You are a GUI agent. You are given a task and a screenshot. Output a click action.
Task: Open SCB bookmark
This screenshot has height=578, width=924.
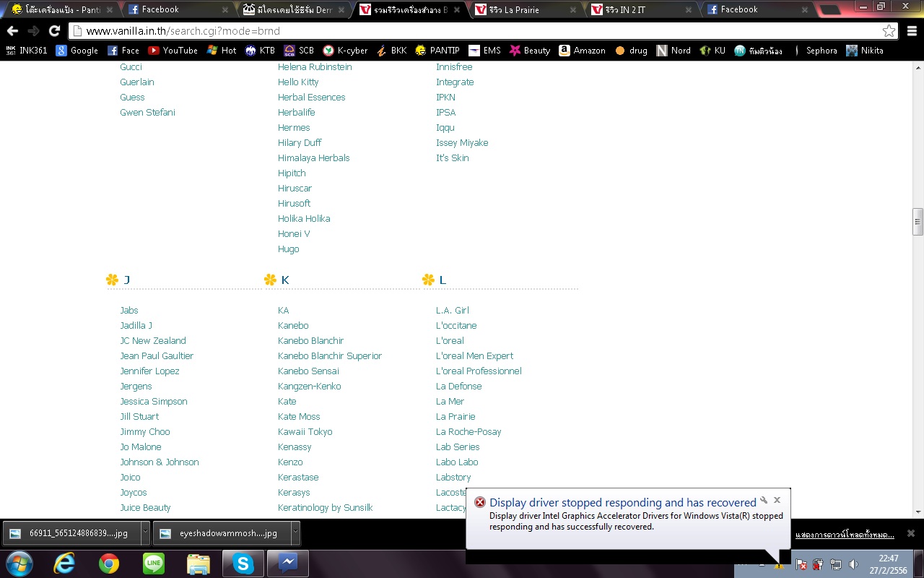click(299, 51)
